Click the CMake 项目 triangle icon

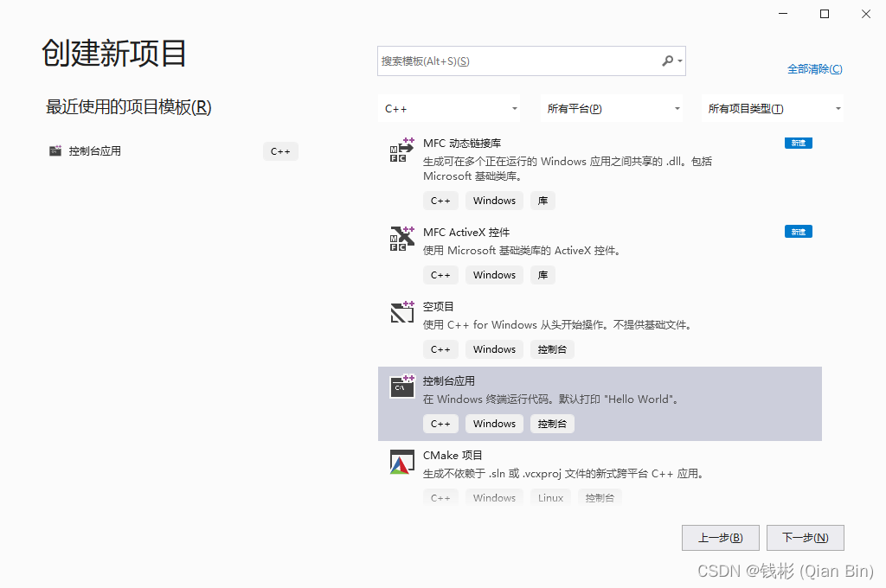coord(401,462)
